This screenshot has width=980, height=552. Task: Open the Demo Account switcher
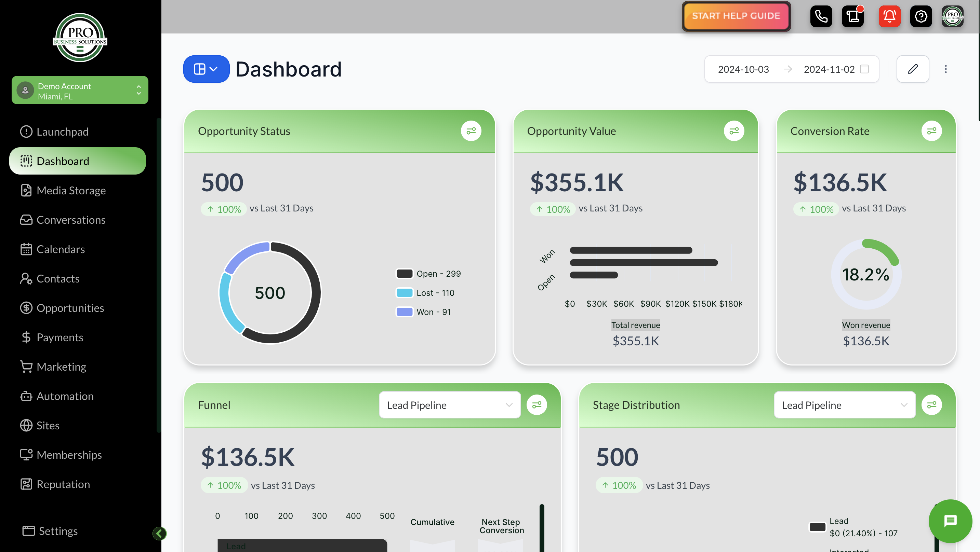point(80,91)
